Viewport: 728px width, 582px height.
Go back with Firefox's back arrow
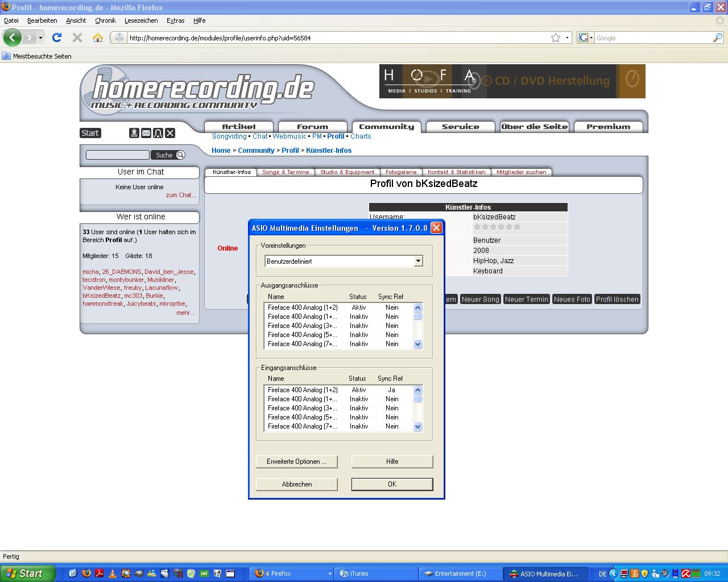[13, 38]
